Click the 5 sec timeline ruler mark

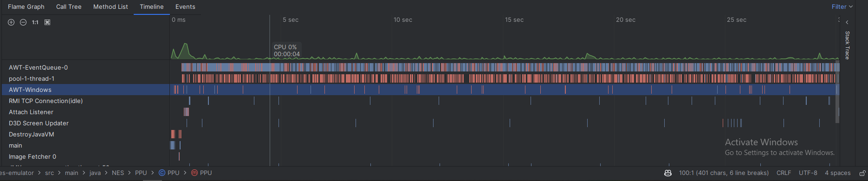(291, 20)
